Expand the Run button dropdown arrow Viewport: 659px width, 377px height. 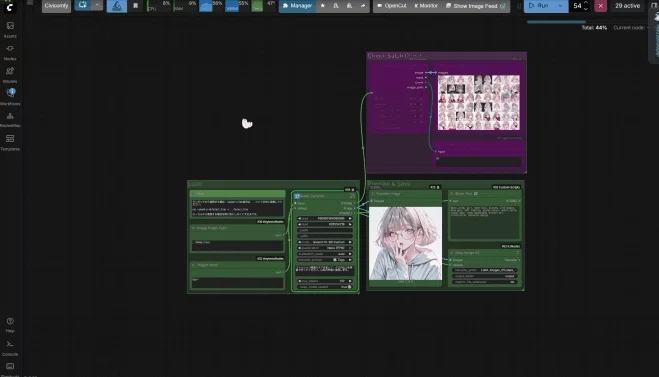[x=560, y=6]
